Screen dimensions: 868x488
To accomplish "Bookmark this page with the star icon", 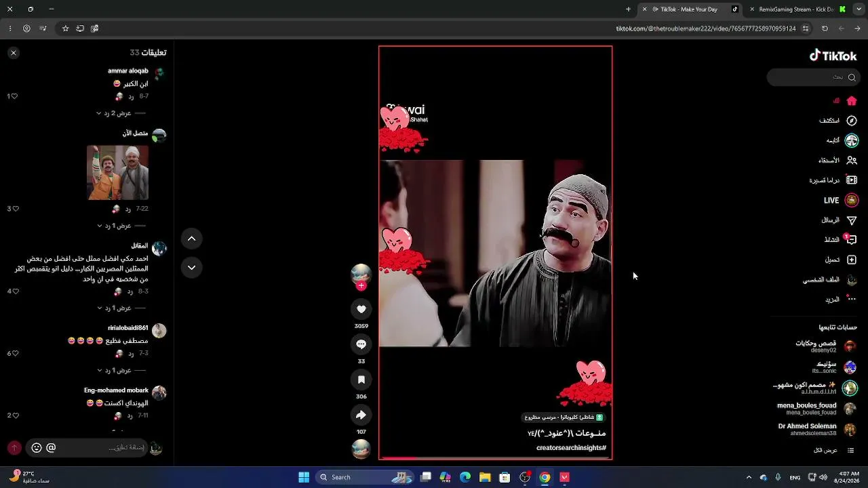I will point(65,28).
